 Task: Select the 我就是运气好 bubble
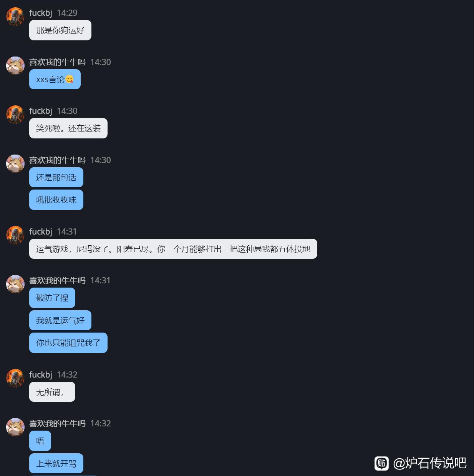click(x=60, y=320)
